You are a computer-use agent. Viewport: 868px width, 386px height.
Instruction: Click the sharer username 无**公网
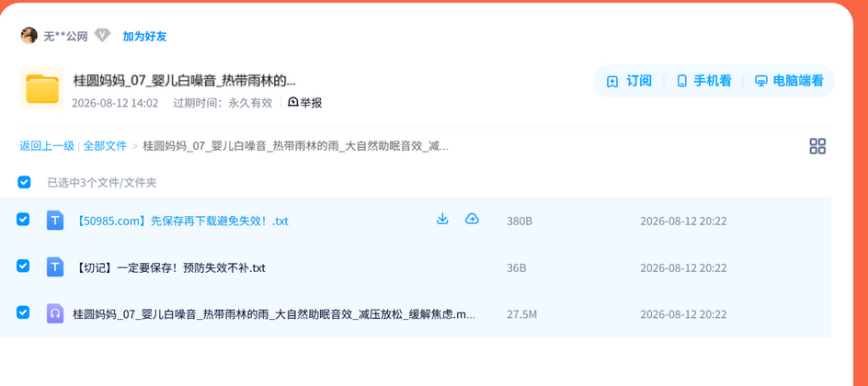[65, 37]
